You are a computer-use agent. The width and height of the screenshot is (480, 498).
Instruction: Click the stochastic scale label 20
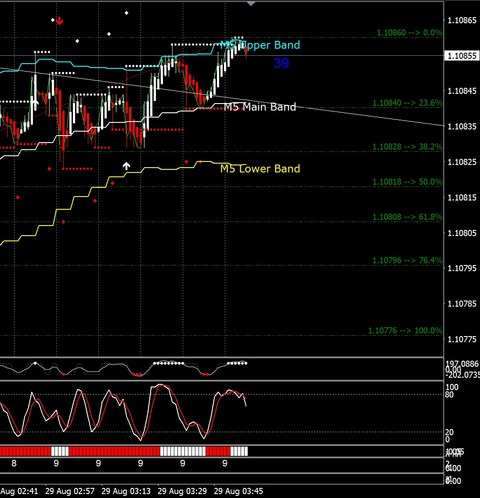pos(449,432)
